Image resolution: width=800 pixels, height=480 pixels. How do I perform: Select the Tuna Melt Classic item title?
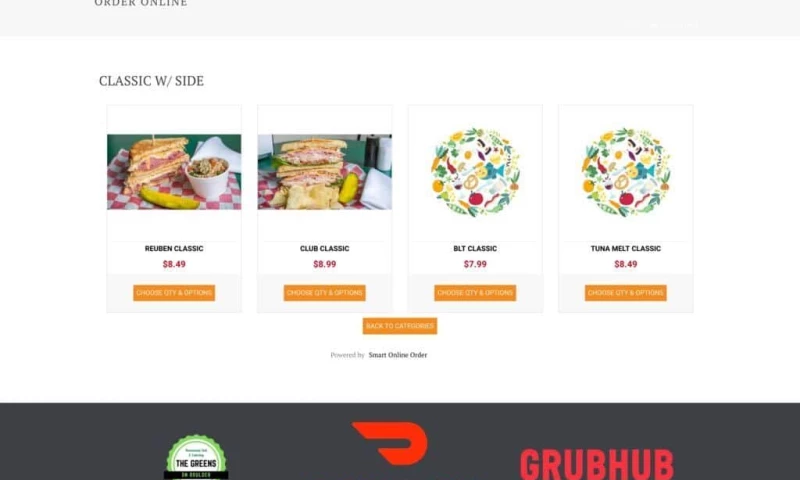626,248
